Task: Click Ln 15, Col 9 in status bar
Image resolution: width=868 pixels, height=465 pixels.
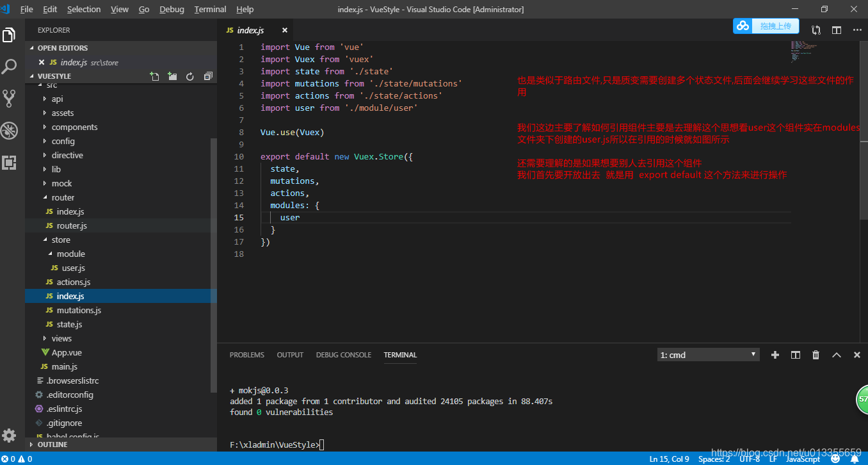Action: (669, 459)
